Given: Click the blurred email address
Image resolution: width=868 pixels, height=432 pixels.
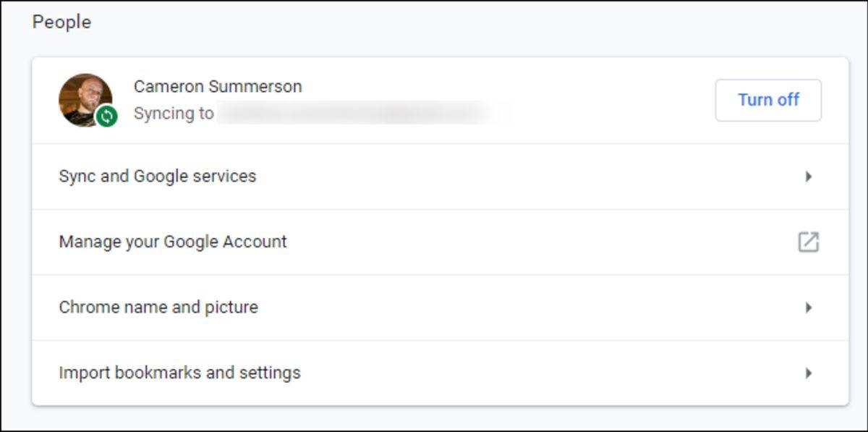Looking at the screenshot, I should [362, 114].
